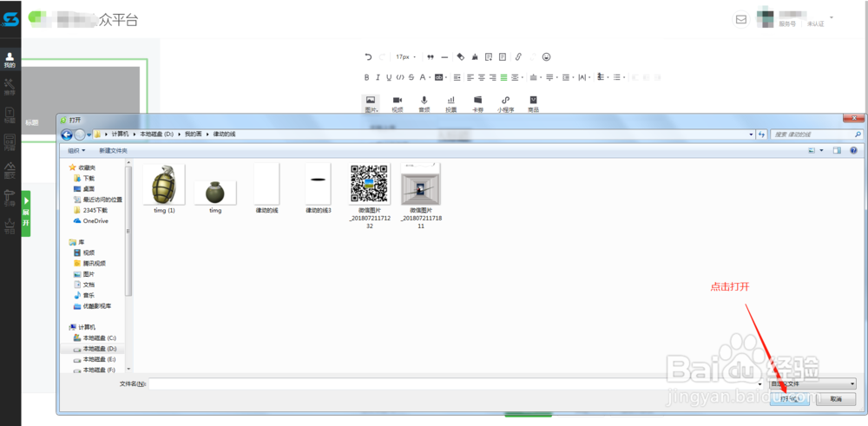Open the 组织 organize dropdown menu
Image resolution: width=868 pixels, height=426 pixels.
[x=76, y=150]
